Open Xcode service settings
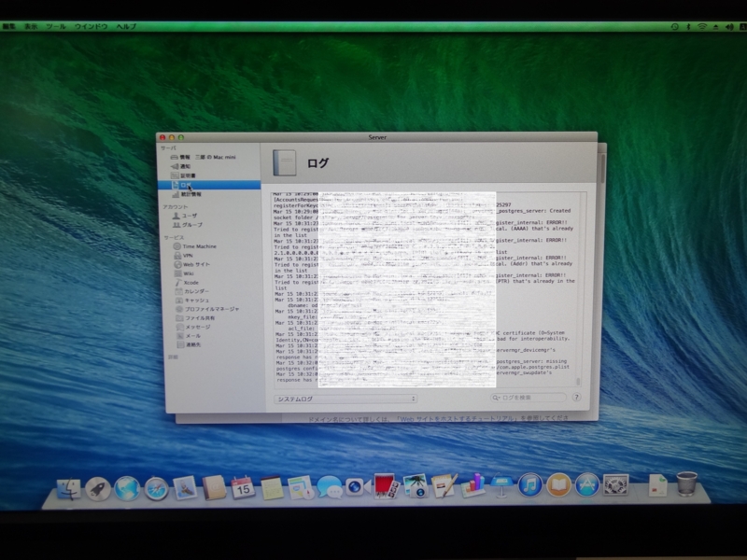 [186, 283]
